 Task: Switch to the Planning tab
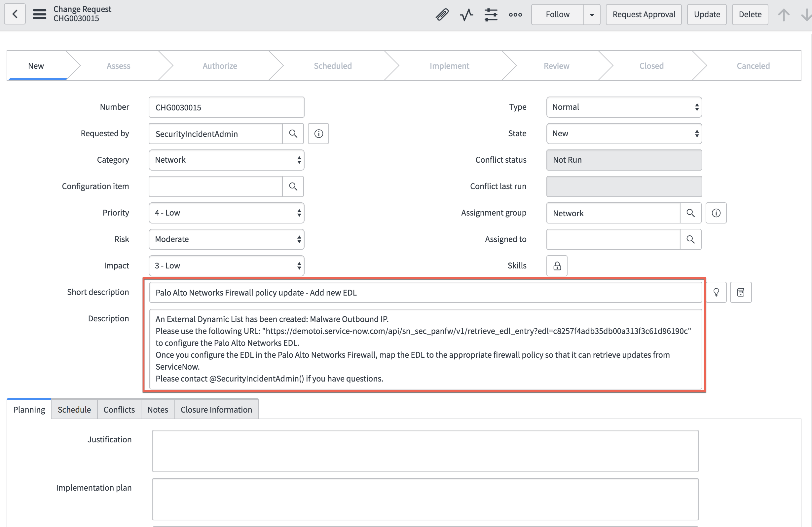tap(29, 410)
